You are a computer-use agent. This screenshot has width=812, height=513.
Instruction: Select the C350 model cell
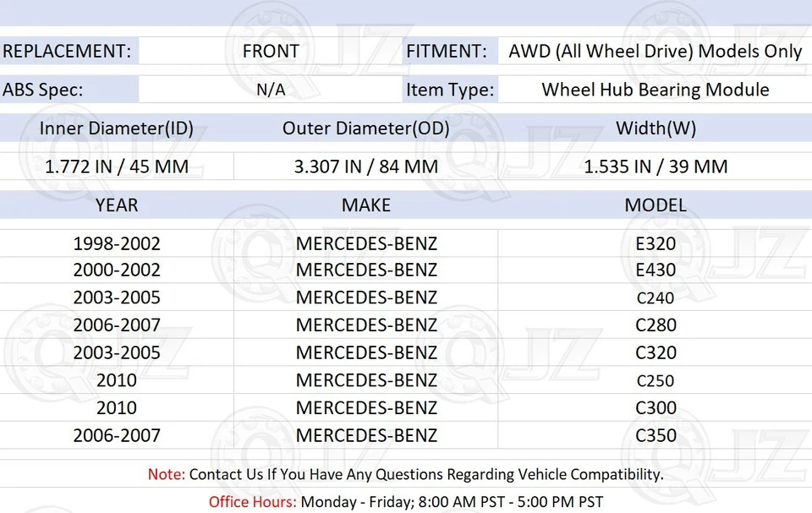(x=656, y=435)
